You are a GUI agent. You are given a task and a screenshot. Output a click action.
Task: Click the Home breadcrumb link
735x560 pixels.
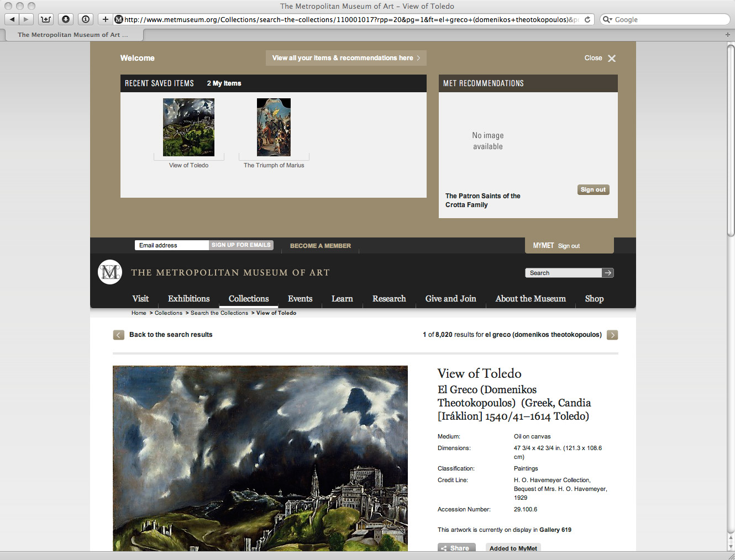[x=139, y=313]
